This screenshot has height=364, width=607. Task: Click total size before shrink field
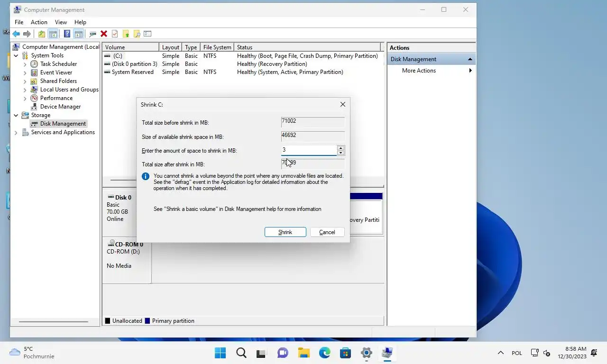click(x=313, y=122)
